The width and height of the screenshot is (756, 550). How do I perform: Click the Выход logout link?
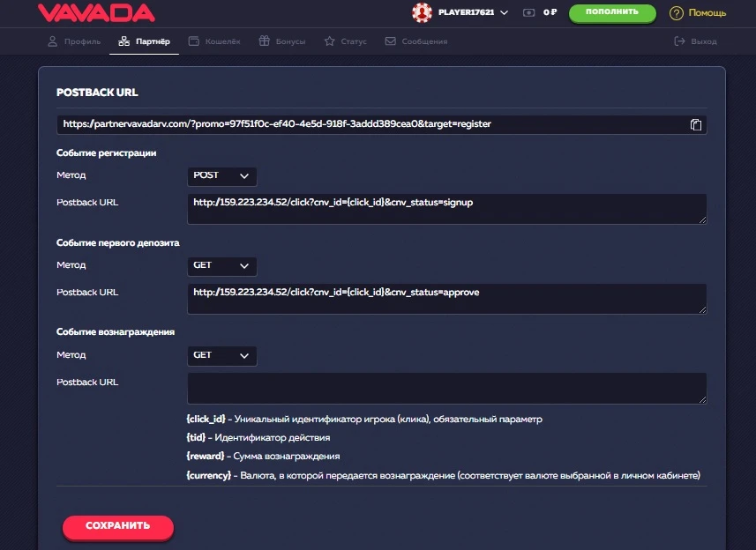(x=703, y=41)
